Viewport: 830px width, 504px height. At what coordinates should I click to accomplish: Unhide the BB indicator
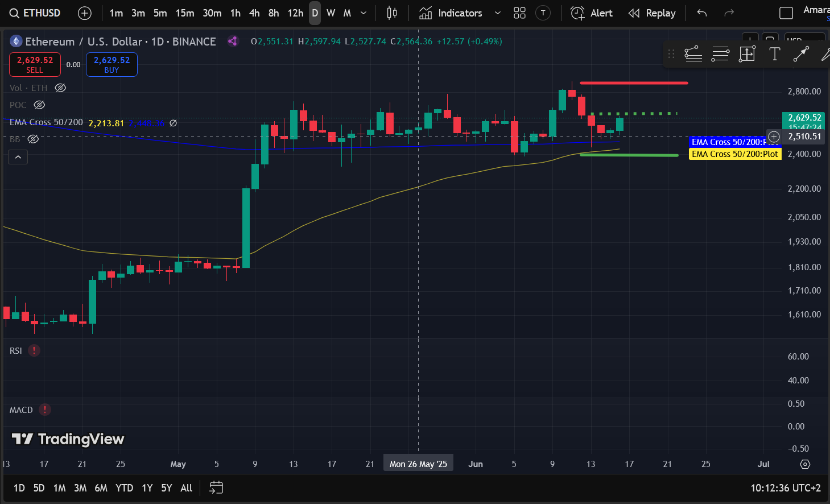pos(34,139)
